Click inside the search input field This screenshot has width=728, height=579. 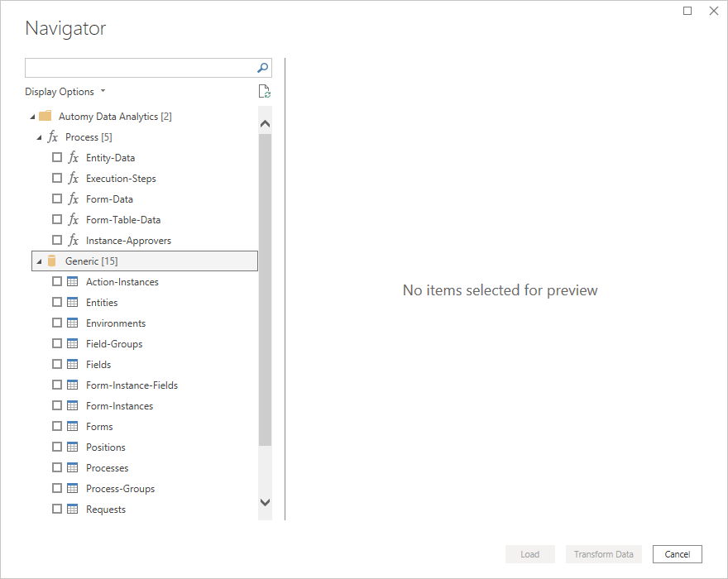coord(141,67)
